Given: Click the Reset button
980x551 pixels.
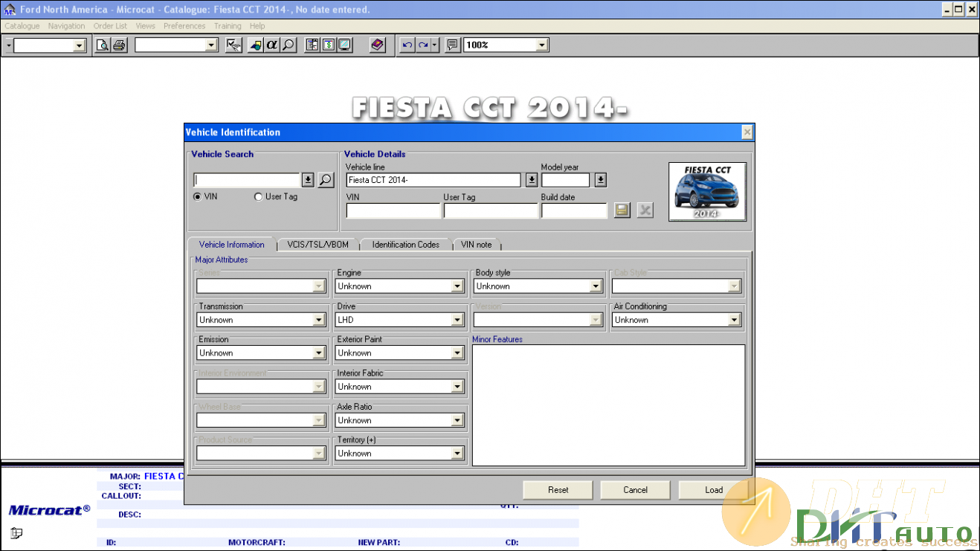Looking at the screenshot, I should (558, 490).
